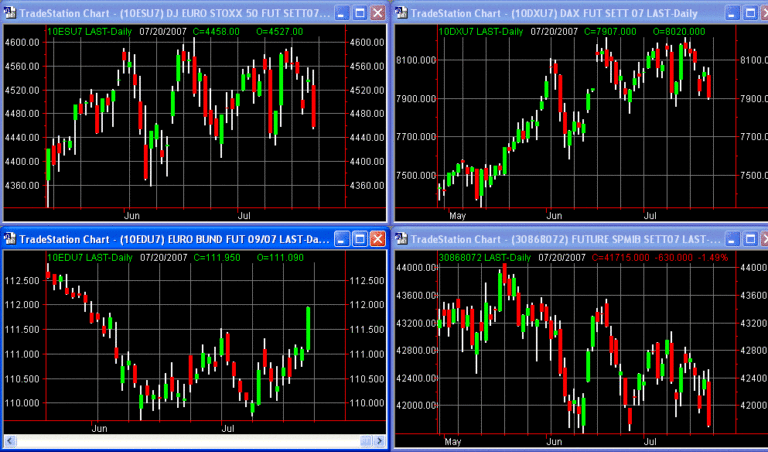Close the DJ Euro Stoxx 50 chart window
This screenshot has width=768, height=452.
point(377,13)
